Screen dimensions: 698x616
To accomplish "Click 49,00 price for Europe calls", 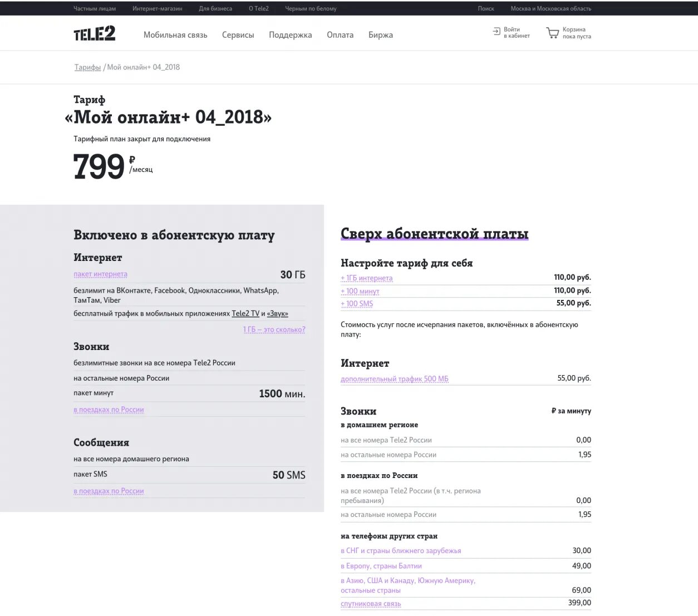I will (582, 565).
